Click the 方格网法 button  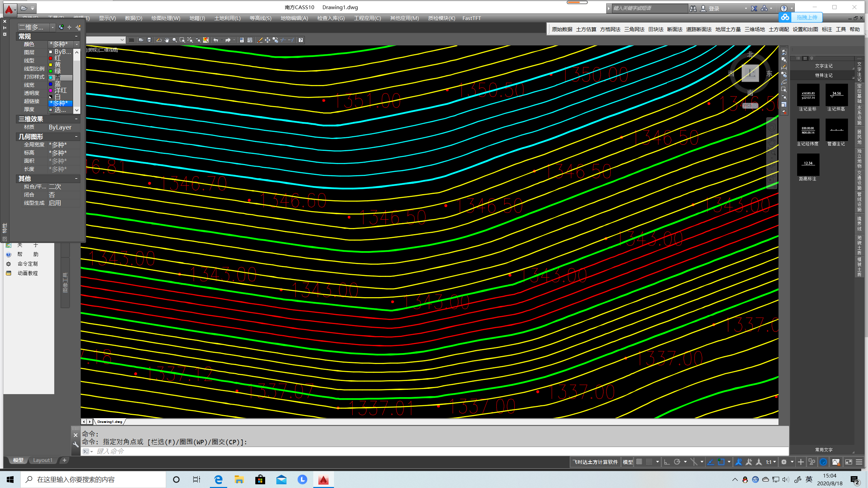click(x=610, y=29)
